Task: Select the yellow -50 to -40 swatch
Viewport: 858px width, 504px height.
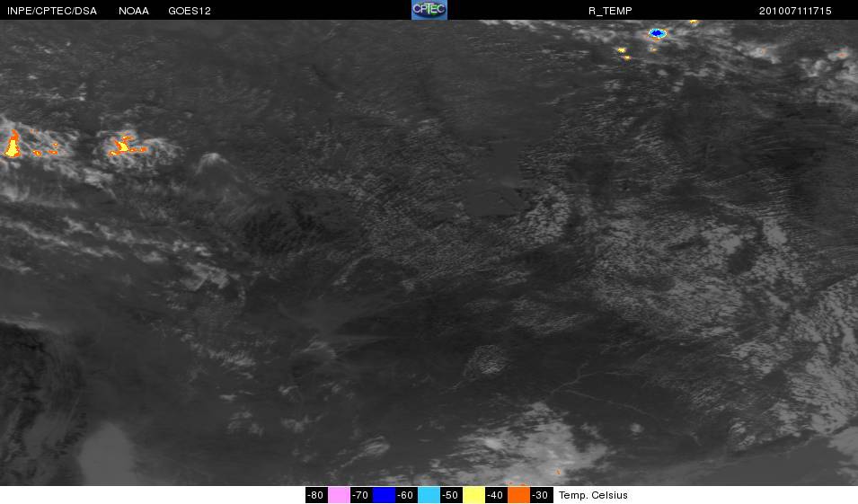Action: click(x=473, y=495)
